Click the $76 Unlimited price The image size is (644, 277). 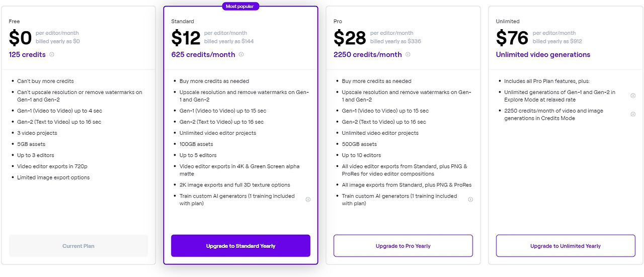[512, 38]
